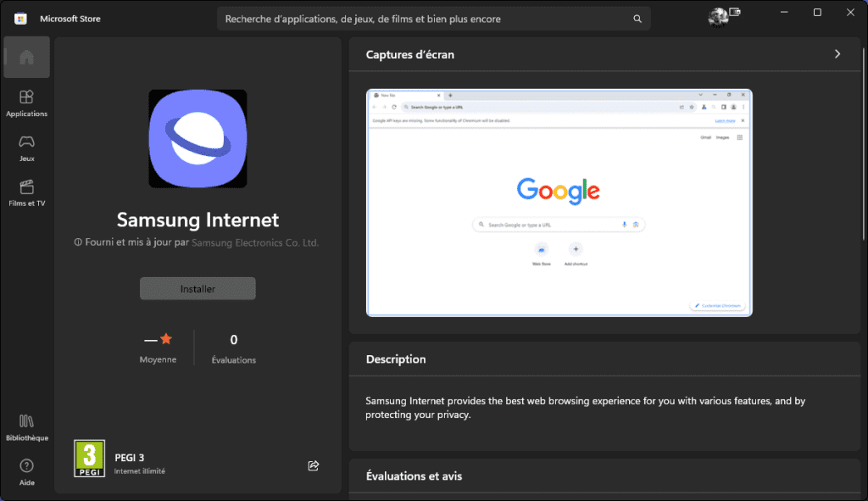868x501 pixels.
Task: Open Bibliothèque in the sidebar
Action: click(26, 427)
